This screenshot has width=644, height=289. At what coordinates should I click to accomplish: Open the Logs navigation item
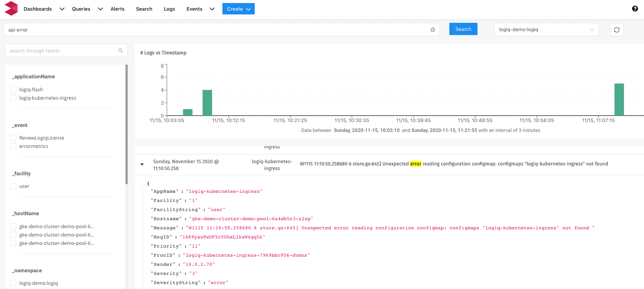pyautogui.click(x=170, y=9)
